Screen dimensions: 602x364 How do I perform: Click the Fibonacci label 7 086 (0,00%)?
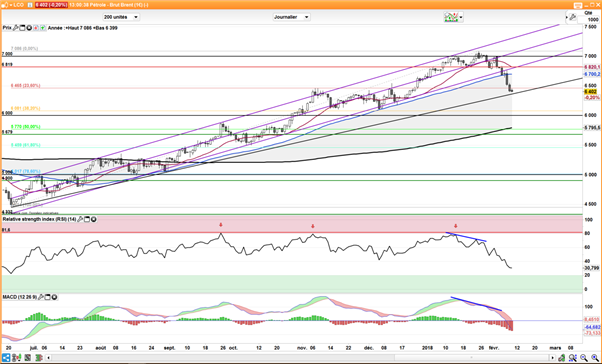(x=25, y=49)
